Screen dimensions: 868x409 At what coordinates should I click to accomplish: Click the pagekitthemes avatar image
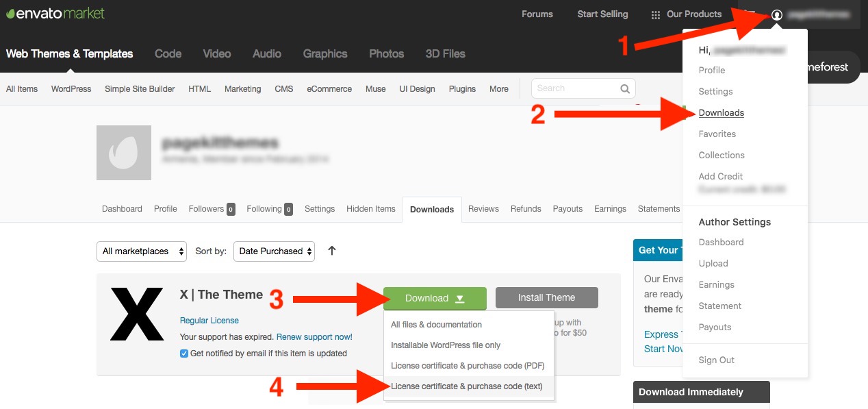(x=124, y=152)
